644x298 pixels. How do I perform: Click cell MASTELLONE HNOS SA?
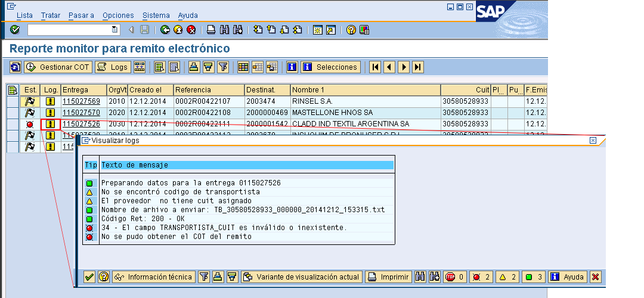pyautogui.click(x=366, y=113)
